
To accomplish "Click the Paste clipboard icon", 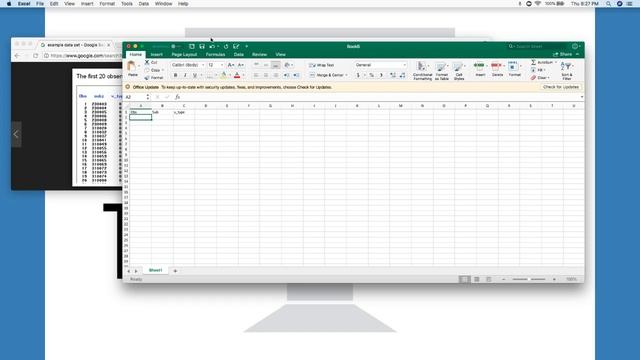I will (x=132, y=66).
